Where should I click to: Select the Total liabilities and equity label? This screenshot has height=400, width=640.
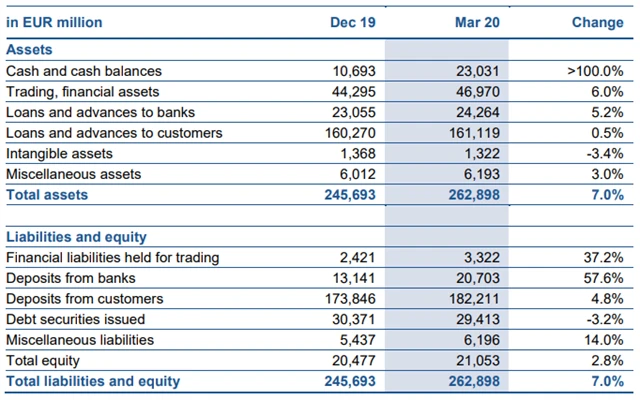pos(93,381)
